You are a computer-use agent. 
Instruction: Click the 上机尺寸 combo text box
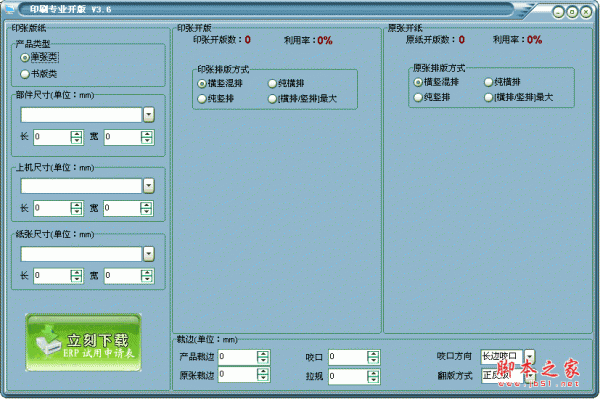click(82, 186)
